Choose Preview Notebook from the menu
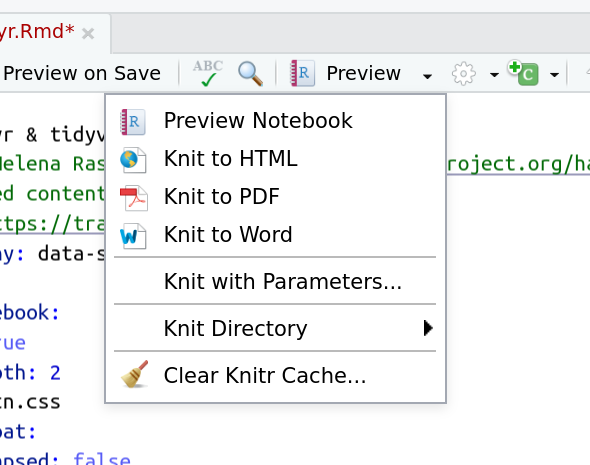 pos(275,121)
